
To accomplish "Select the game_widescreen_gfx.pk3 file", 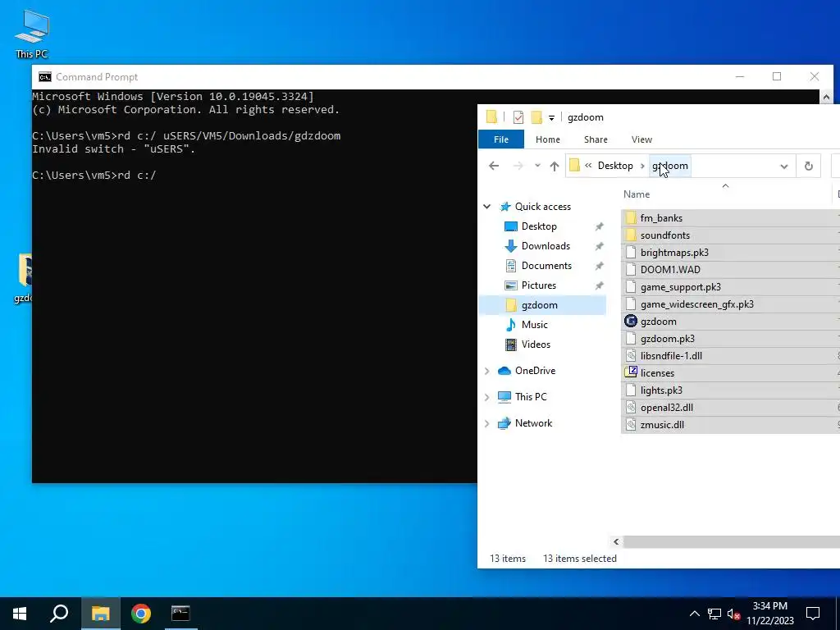I will coord(730,304).
